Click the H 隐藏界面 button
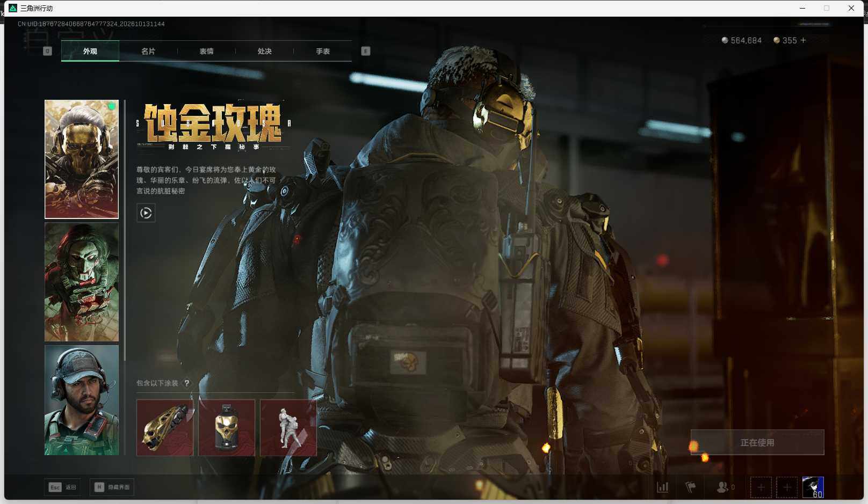The width and height of the screenshot is (868, 504). 112,487
